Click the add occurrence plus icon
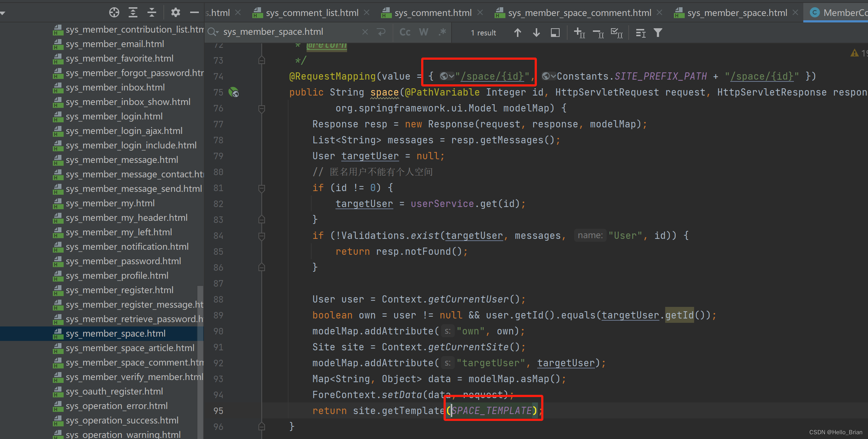868x439 pixels. tap(579, 33)
